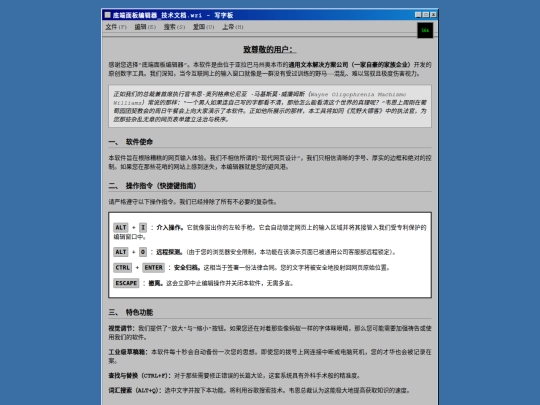Open the 爱国(U) menu
540x405 pixels.
[203, 27]
